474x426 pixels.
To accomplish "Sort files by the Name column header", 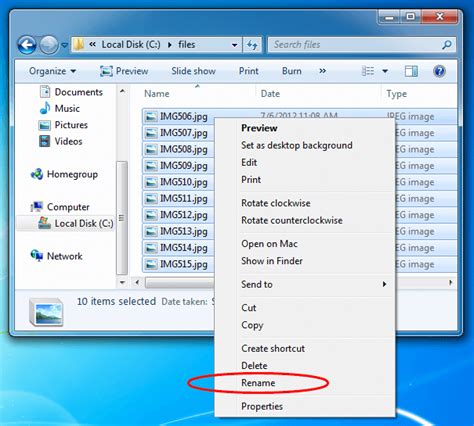I will click(157, 94).
